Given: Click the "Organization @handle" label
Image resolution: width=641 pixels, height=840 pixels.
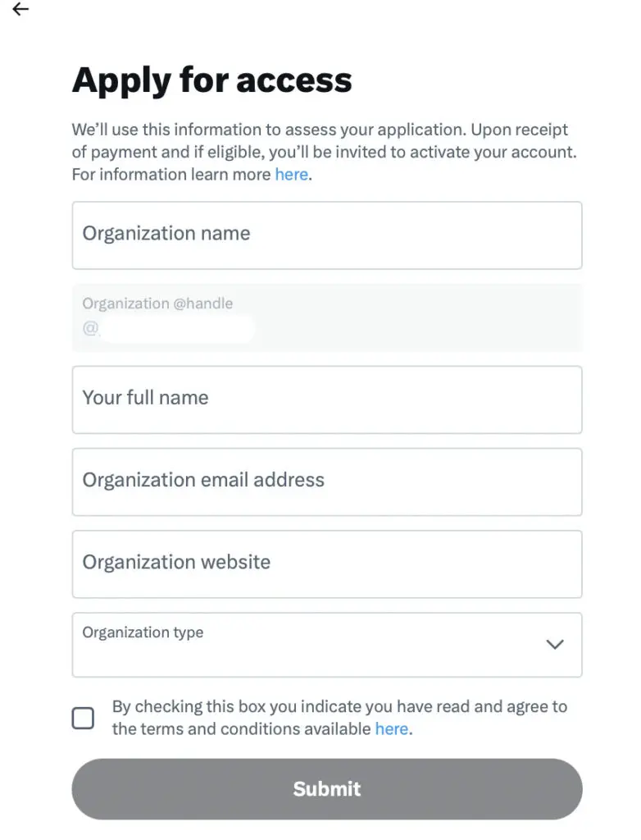Looking at the screenshot, I should (157, 304).
